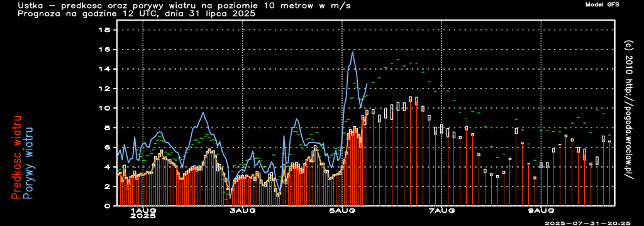
Task: Click the '5AUG' date axis label
Action: coord(342,210)
